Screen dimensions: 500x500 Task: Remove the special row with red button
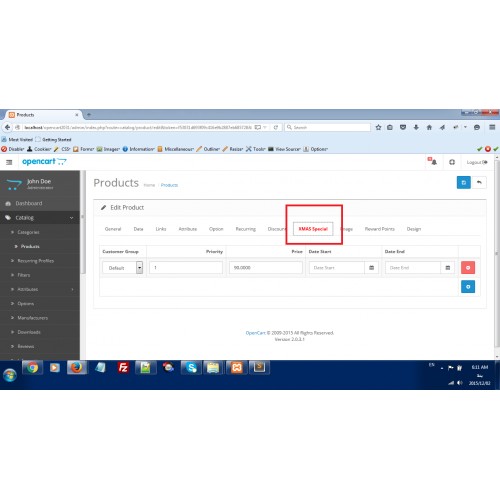468,267
